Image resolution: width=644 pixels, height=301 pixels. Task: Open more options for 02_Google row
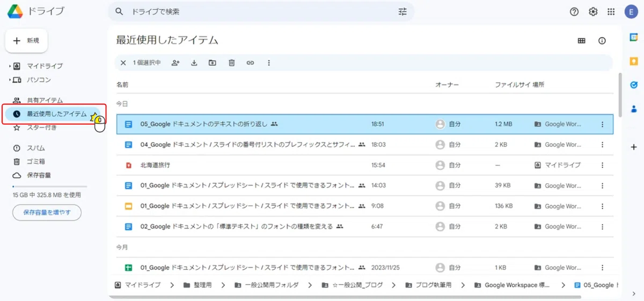point(602,226)
